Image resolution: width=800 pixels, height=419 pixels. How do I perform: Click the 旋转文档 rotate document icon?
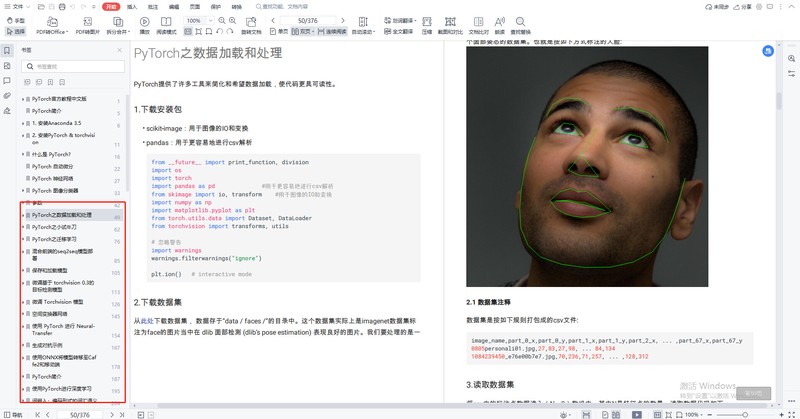tap(251, 26)
